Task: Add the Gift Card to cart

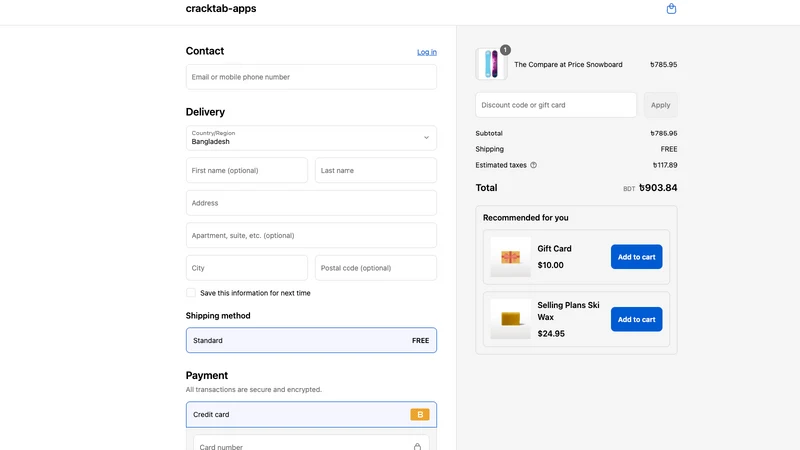Action: coord(636,257)
